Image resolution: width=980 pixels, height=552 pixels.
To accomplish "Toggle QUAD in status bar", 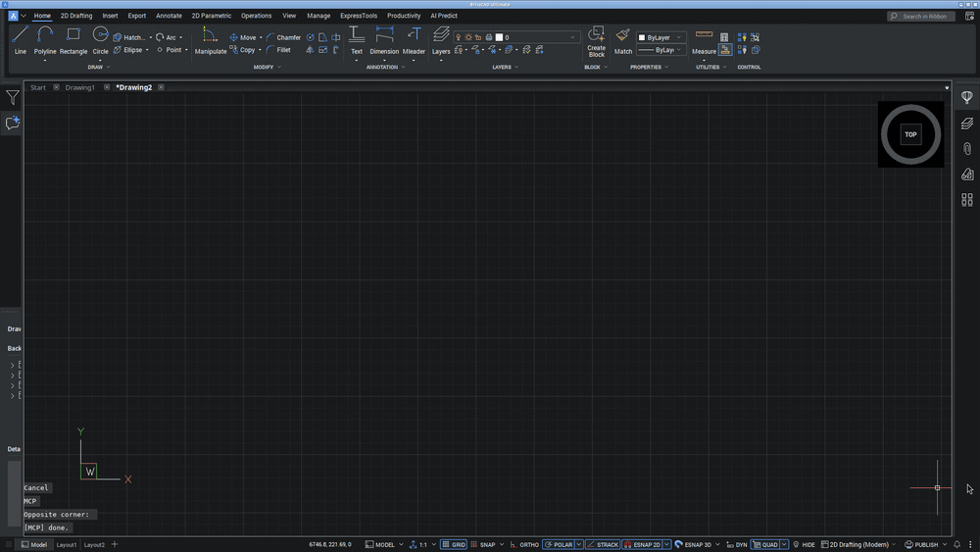I will click(765, 544).
